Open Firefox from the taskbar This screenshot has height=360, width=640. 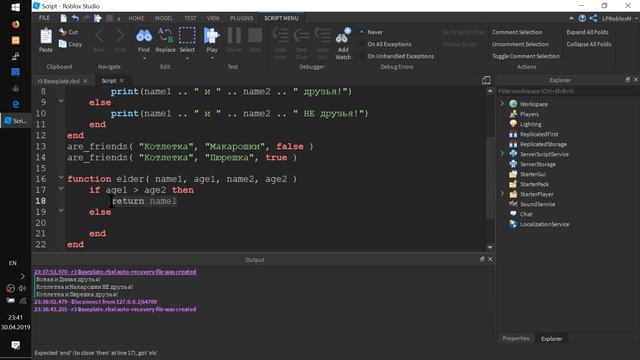(x=16, y=24)
